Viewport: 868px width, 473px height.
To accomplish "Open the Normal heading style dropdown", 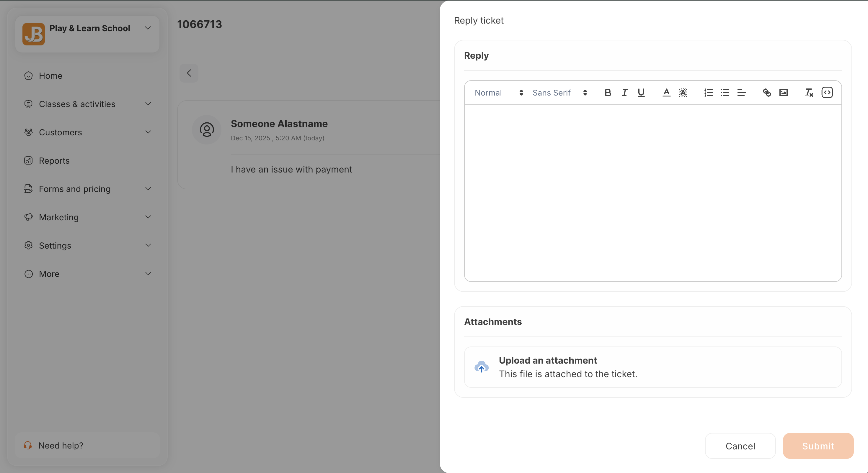I will (498, 93).
